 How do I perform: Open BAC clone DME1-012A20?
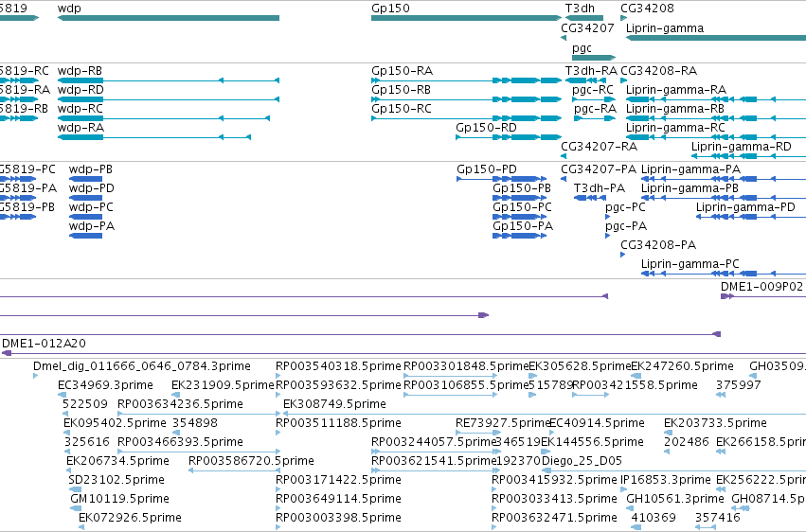(44, 344)
